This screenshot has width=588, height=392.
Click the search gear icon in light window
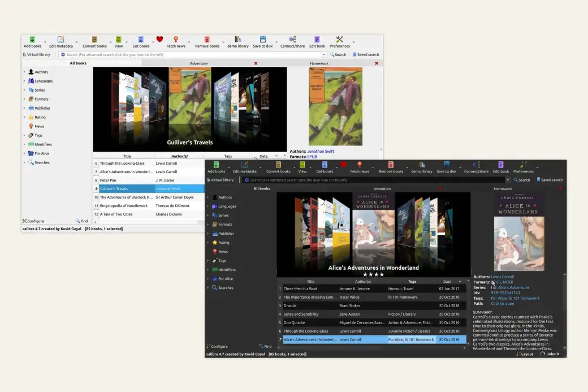click(63, 54)
